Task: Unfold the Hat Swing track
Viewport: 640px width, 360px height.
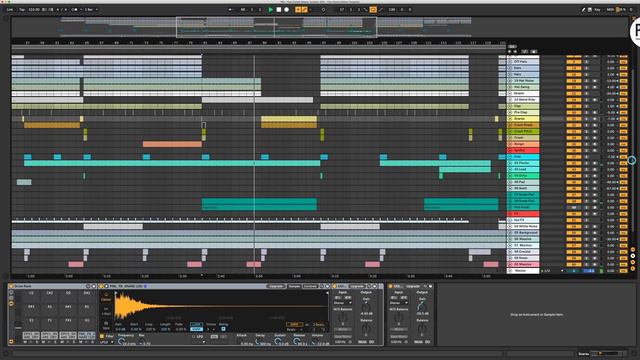Action: pyautogui.click(x=510, y=87)
